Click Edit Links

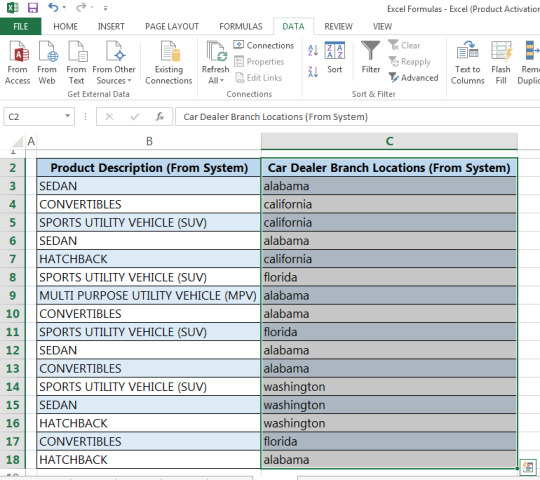point(258,78)
